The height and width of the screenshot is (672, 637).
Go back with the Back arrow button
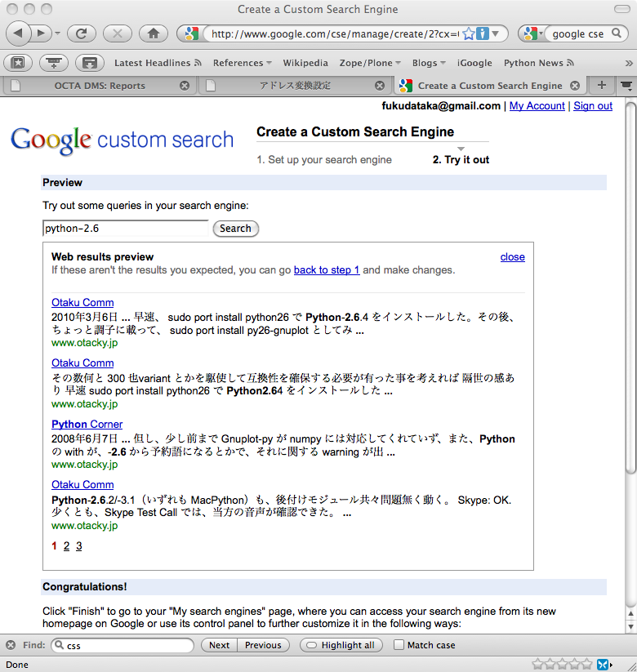[18, 33]
